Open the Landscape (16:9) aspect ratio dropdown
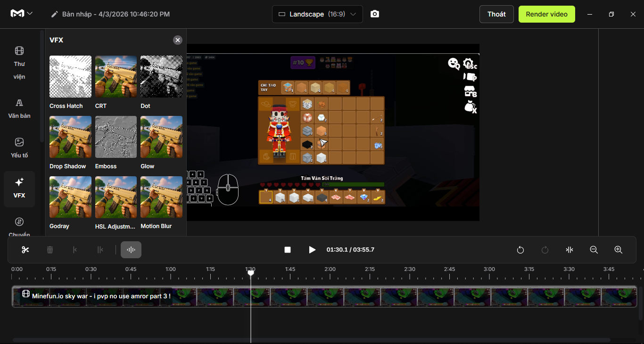 (x=317, y=14)
